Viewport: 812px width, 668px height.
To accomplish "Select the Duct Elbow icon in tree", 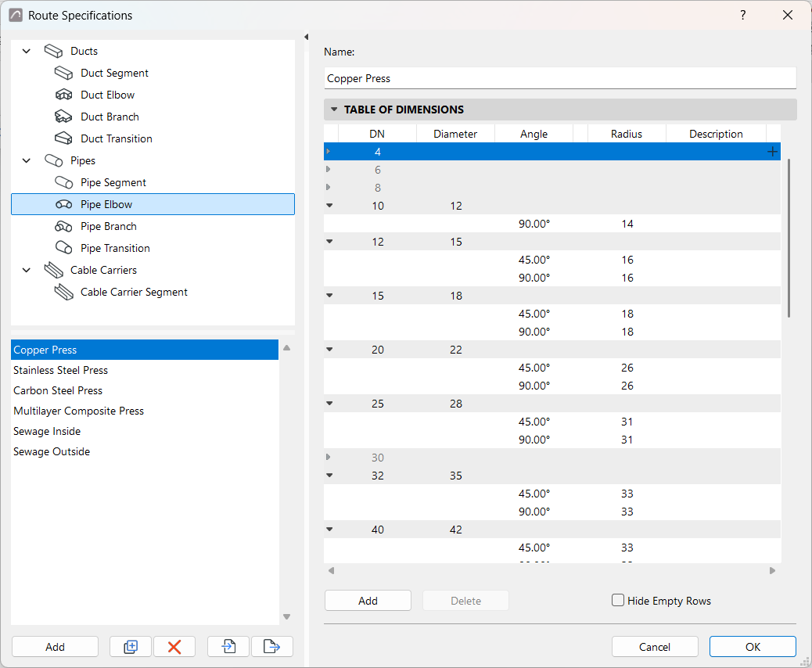I will pyautogui.click(x=63, y=95).
